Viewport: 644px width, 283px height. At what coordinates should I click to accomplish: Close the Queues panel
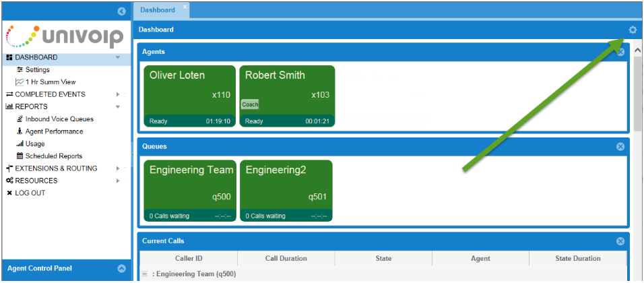620,147
